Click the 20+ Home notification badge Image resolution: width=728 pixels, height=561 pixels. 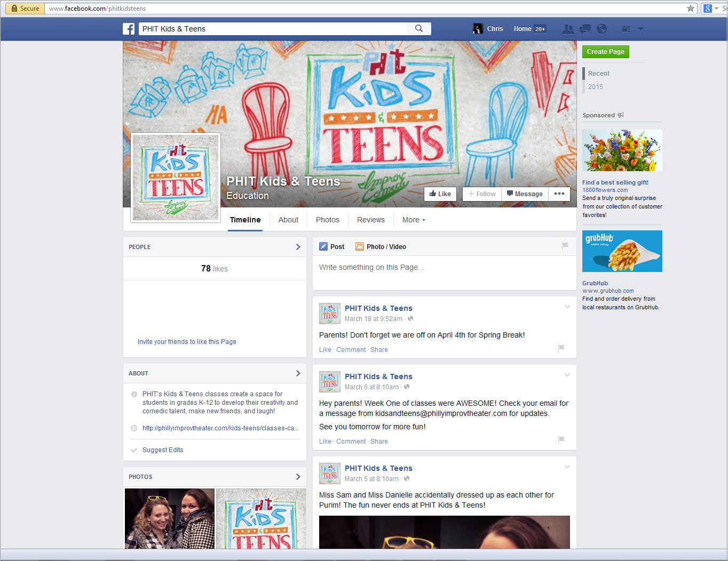coord(540,29)
